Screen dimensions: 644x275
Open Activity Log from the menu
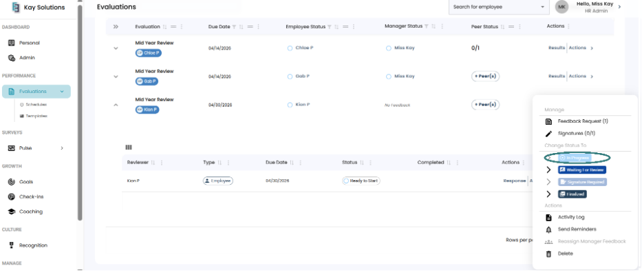click(571, 217)
